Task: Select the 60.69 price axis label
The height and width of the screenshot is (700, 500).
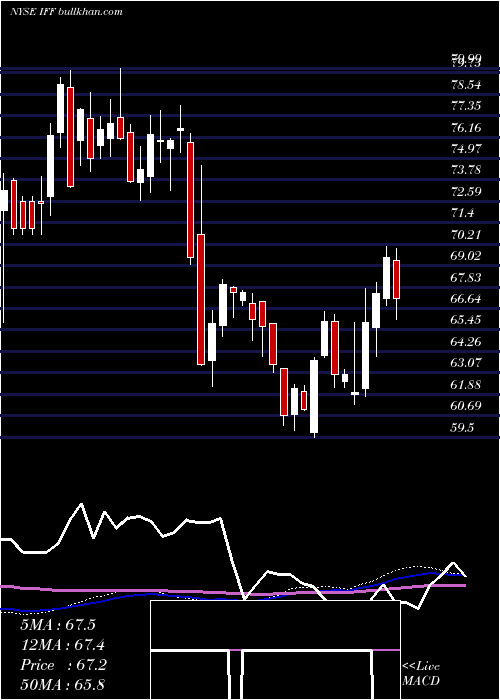Action: click(466, 406)
